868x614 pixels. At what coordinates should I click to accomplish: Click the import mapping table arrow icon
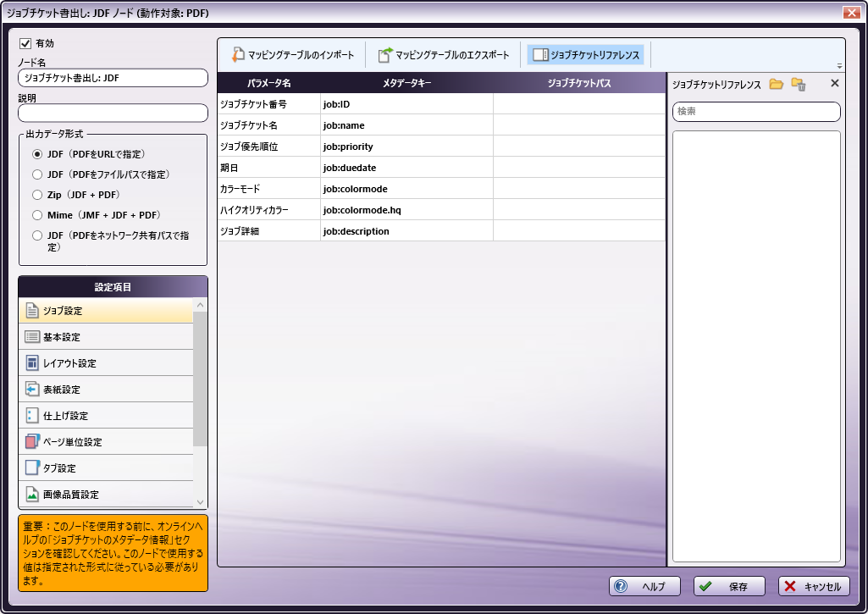click(x=238, y=54)
